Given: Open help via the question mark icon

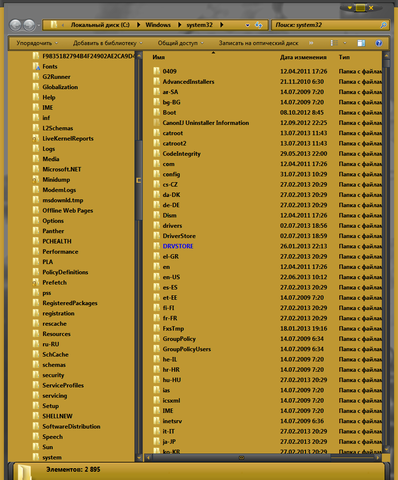Looking at the screenshot, I should pos(378,43).
